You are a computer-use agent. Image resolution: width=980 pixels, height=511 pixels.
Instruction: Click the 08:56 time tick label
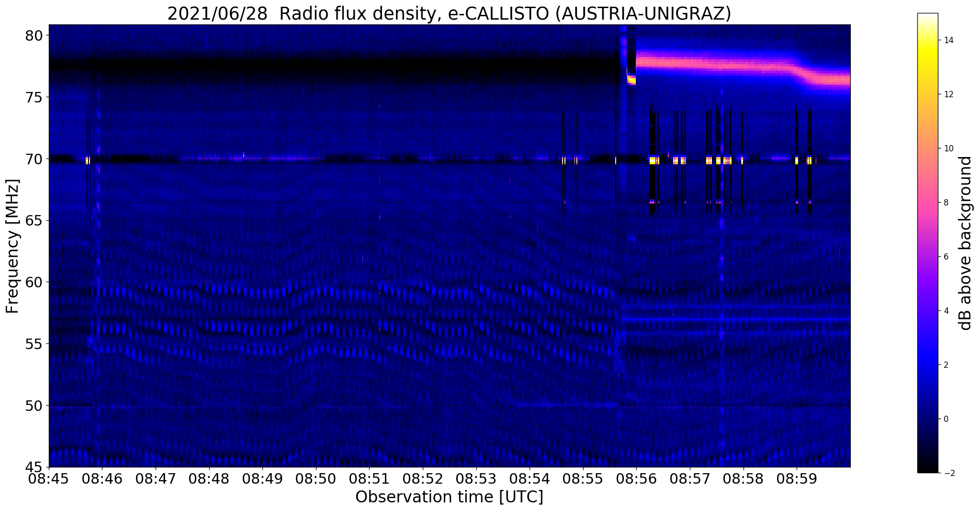coord(636,478)
